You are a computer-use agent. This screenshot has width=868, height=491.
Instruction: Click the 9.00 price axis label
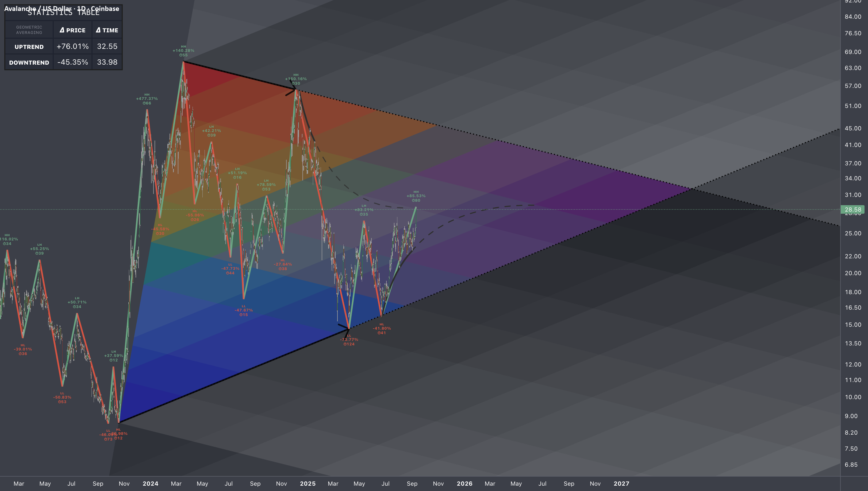click(x=851, y=416)
